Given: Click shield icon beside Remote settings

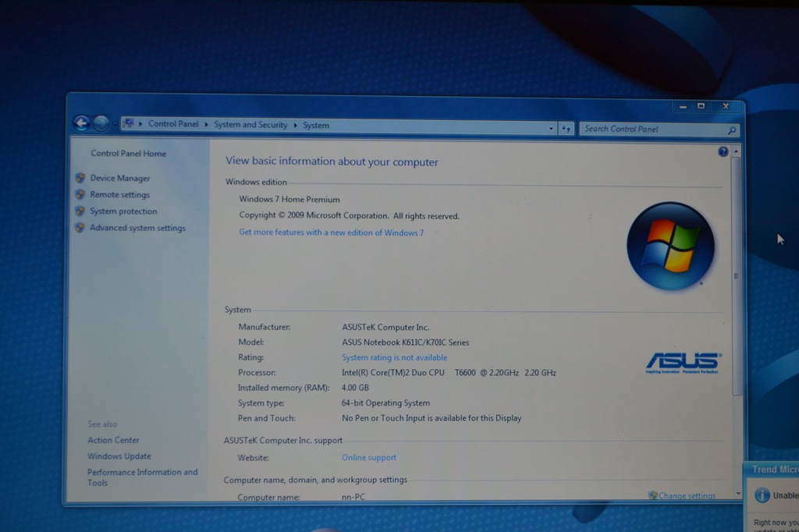Looking at the screenshot, I should pos(80,194).
